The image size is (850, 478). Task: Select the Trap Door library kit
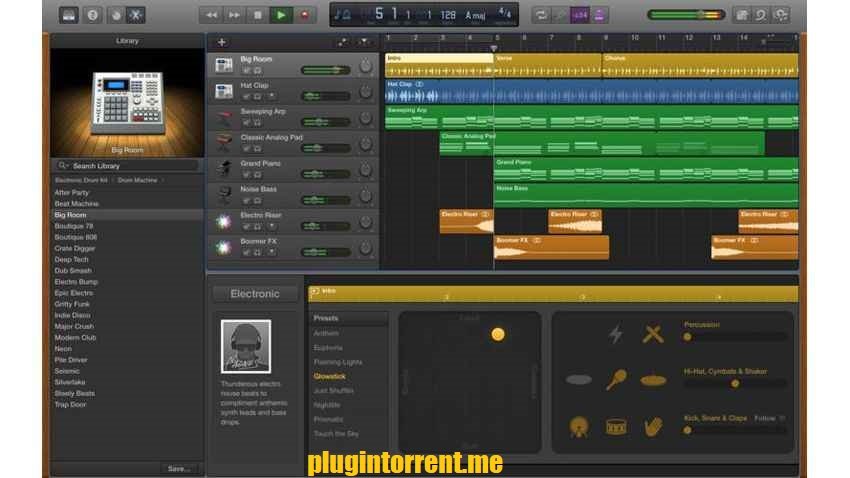(x=70, y=404)
